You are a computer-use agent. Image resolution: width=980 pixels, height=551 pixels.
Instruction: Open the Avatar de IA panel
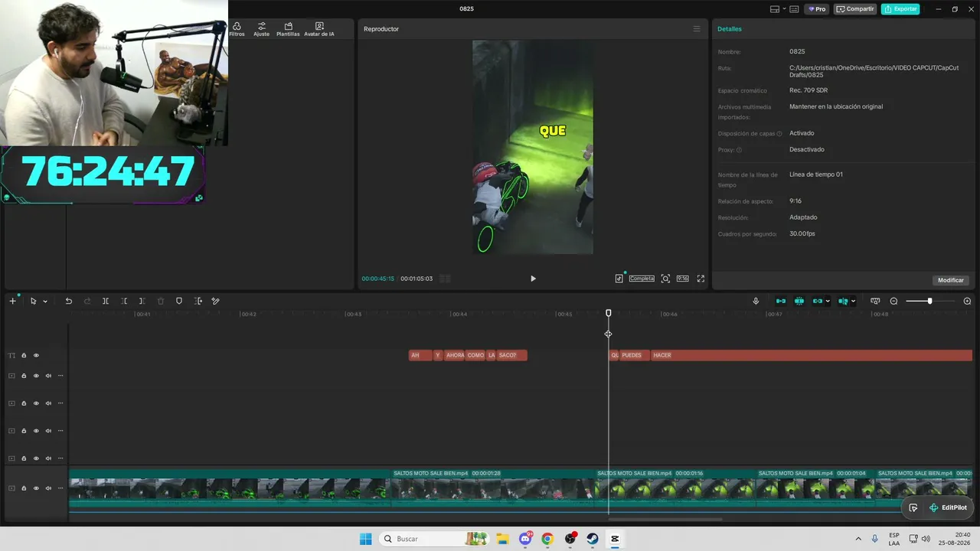coord(319,30)
